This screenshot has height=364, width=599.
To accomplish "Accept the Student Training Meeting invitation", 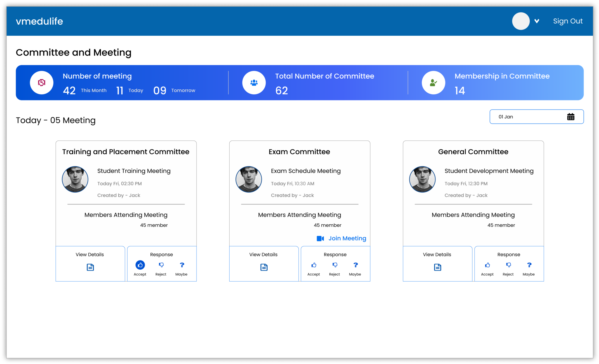I will [140, 265].
